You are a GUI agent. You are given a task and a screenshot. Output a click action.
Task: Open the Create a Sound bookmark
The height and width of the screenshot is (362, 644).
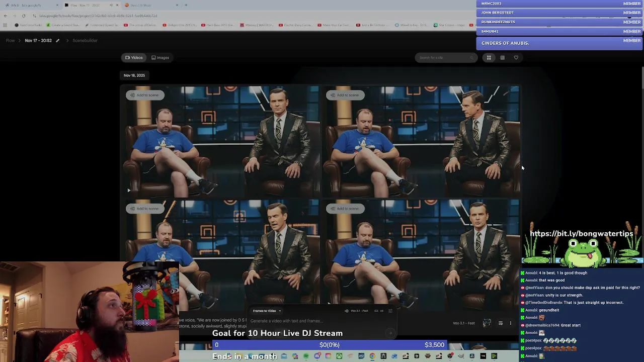pyautogui.click(x=63, y=25)
